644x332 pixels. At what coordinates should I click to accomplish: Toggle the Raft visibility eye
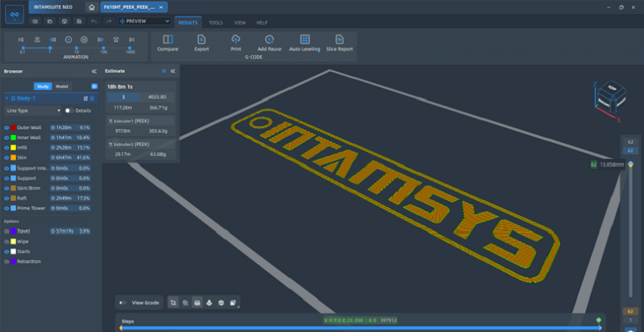[x=7, y=198]
